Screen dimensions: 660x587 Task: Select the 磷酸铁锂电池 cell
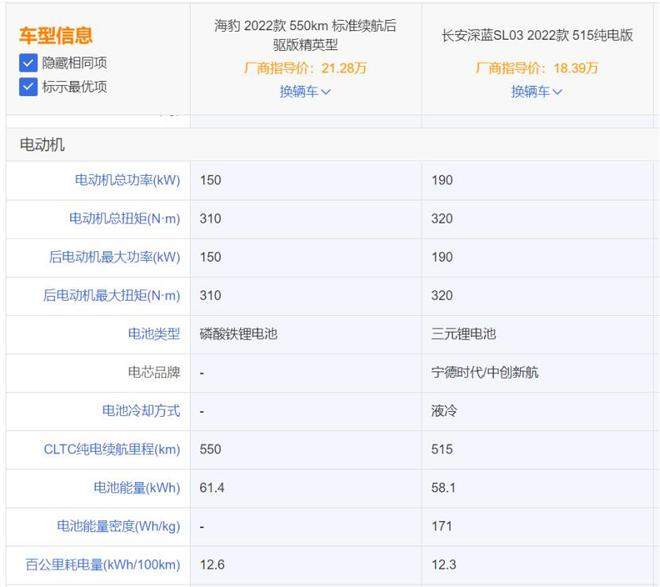coord(239,334)
